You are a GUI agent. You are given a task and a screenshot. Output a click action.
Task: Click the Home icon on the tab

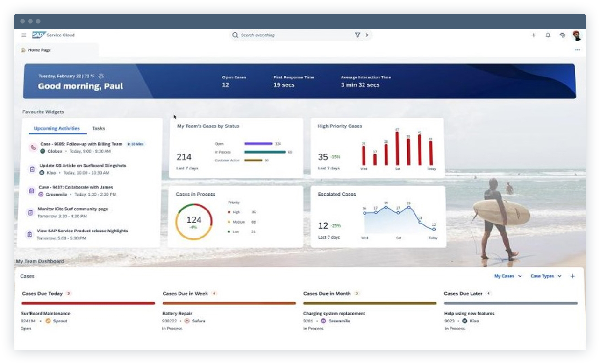point(23,49)
